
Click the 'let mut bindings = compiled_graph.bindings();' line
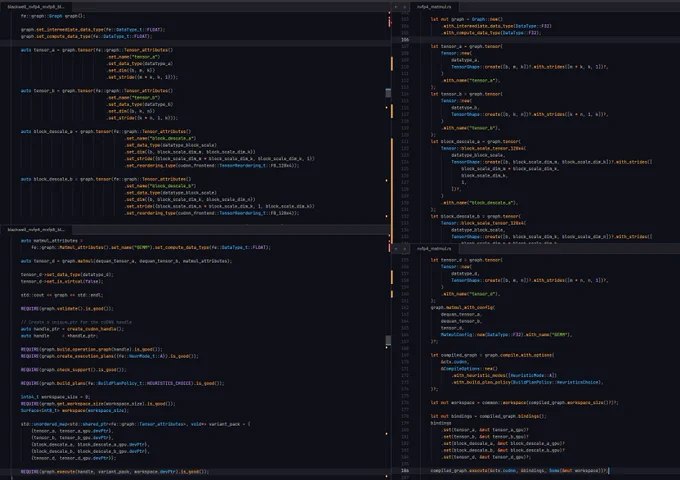click(488, 416)
